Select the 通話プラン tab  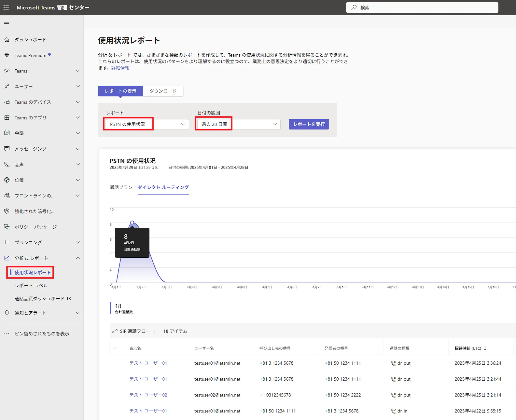click(121, 187)
